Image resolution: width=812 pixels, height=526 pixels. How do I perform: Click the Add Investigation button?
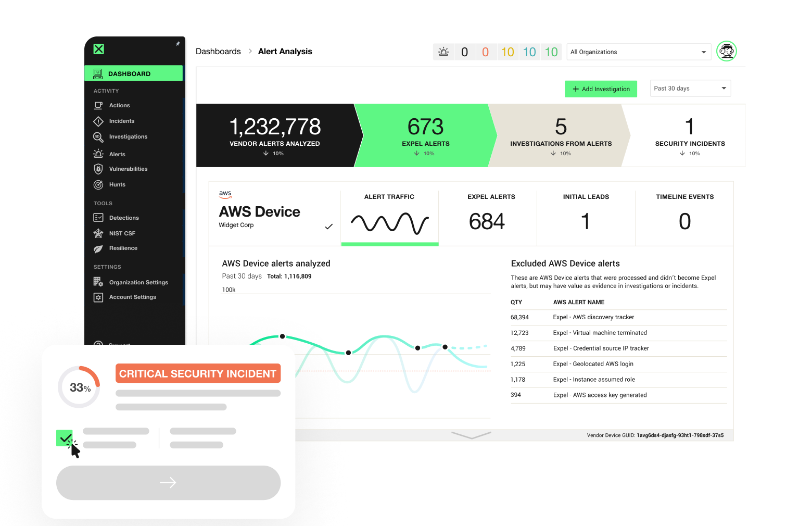[x=601, y=89]
